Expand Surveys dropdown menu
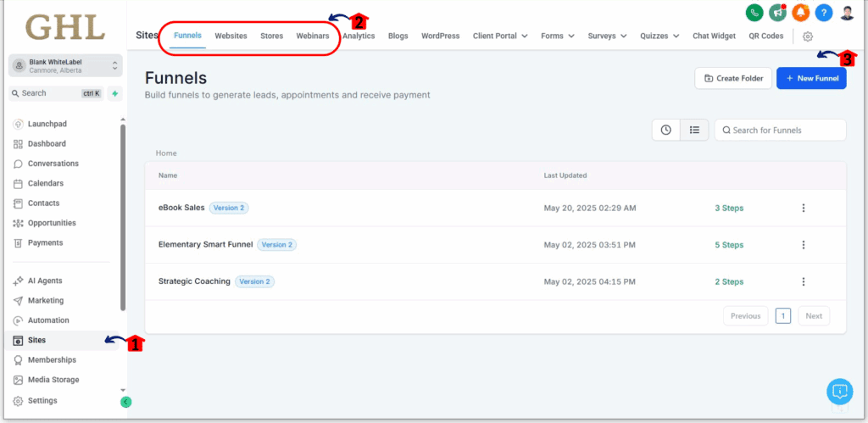 pos(607,36)
